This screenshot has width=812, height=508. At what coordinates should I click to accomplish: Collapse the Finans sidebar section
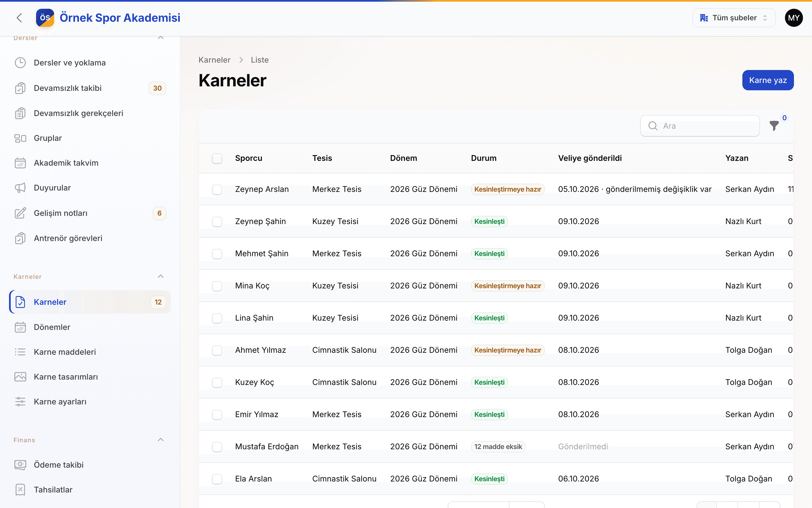pos(161,440)
